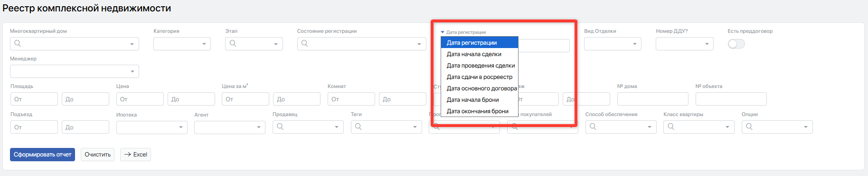The width and height of the screenshot is (868, 176).
Task: Choose 'Дата основного договора' entry
Action: [479, 88]
